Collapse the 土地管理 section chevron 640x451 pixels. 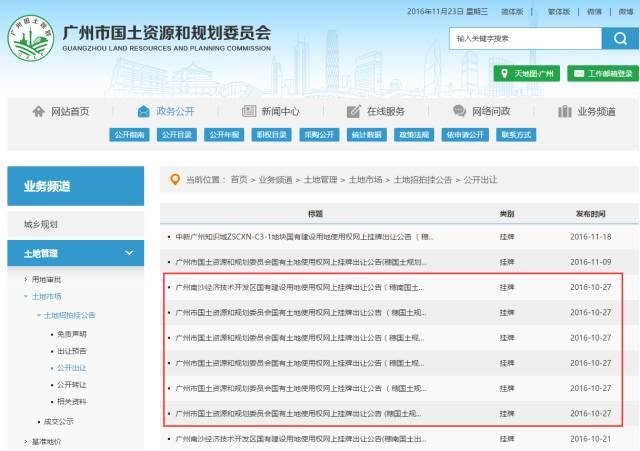(128, 254)
